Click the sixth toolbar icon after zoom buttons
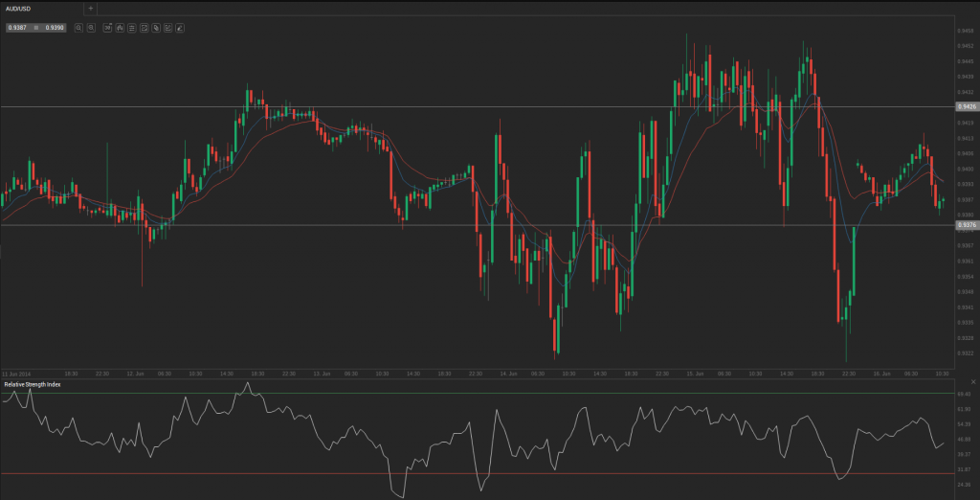The image size is (980, 500). [x=167, y=28]
